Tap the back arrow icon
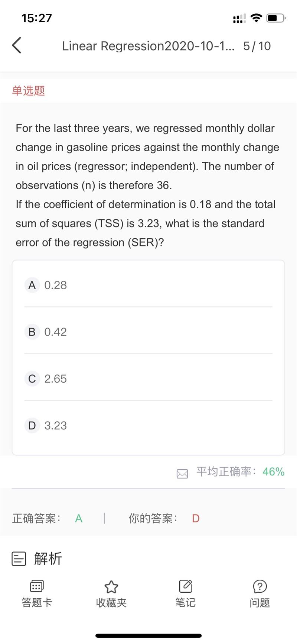Screen dimensions: 297x644 click(x=17, y=46)
